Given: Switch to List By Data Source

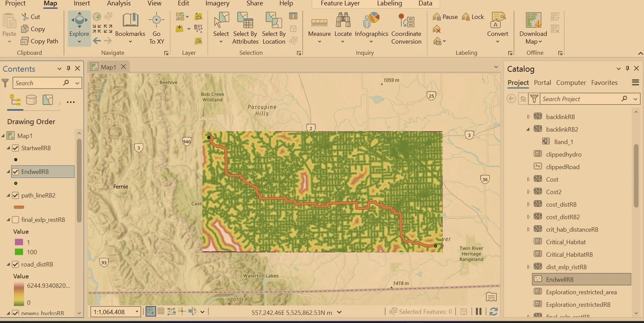Looking at the screenshot, I should point(31,100).
